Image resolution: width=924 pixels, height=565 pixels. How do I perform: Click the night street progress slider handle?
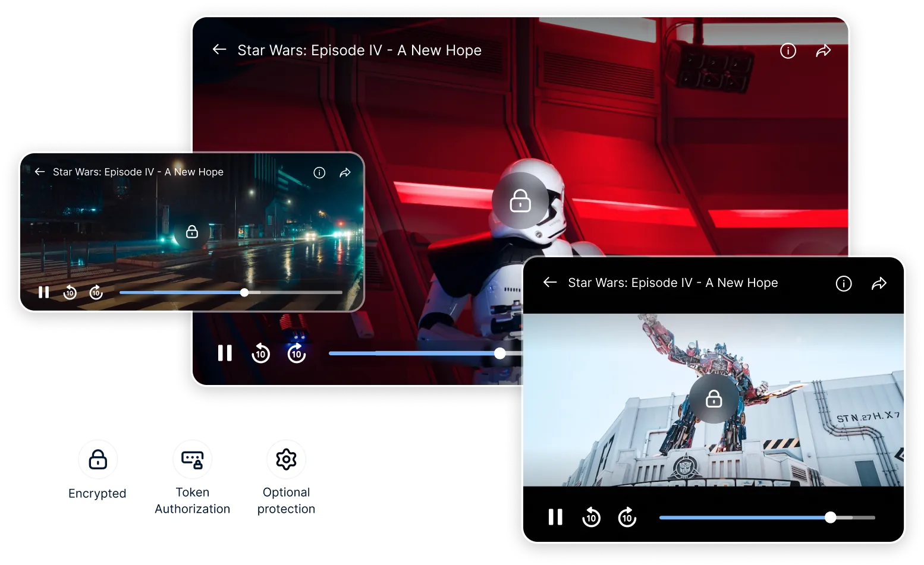tap(244, 292)
